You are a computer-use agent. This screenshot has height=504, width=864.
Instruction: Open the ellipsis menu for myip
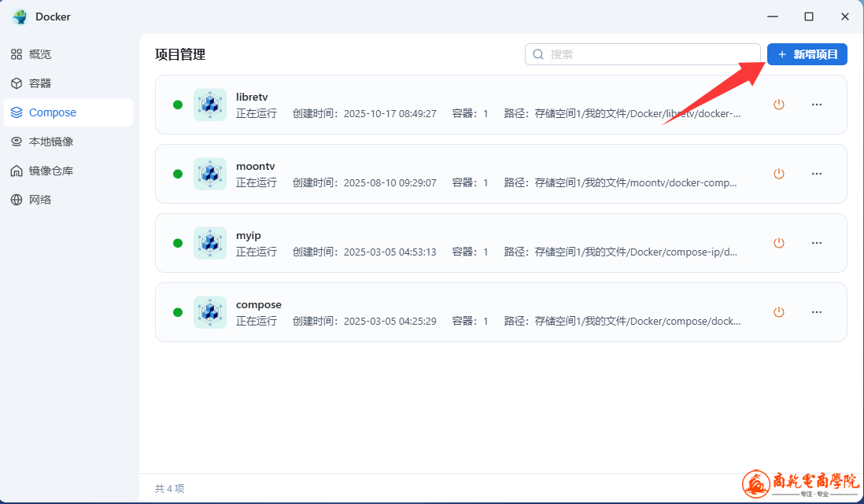(x=817, y=243)
